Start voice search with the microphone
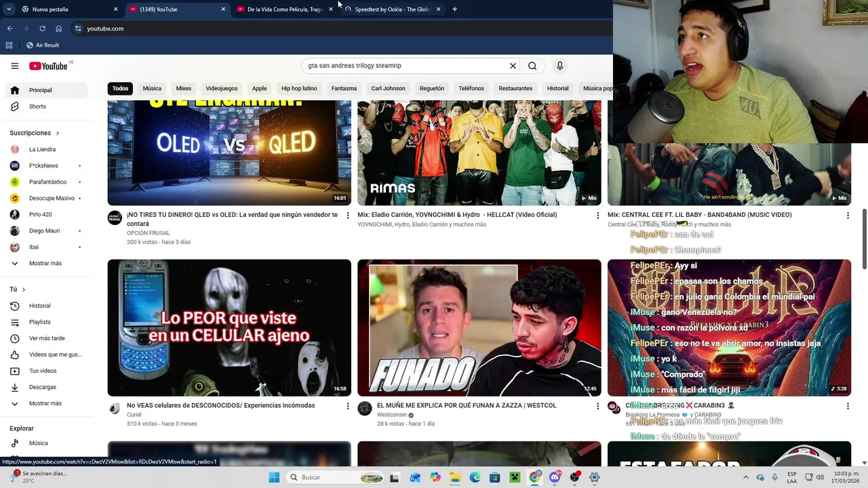This screenshot has width=868, height=488. coord(559,66)
